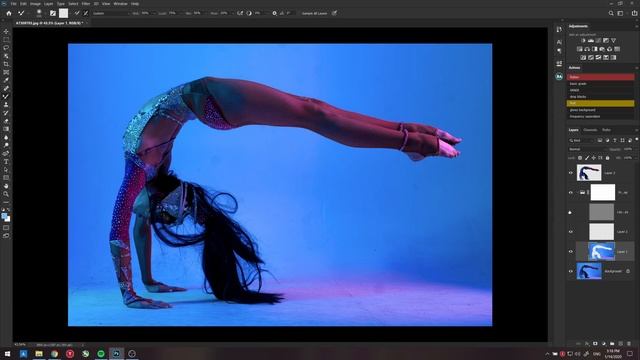The image size is (640, 360).
Task: Show the hidden gray layer
Action: pos(571,212)
